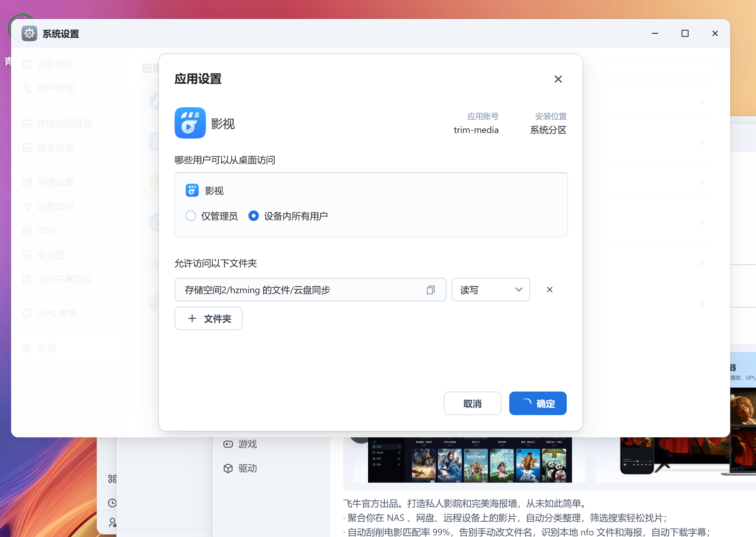Image resolution: width=756 pixels, height=537 pixels.
Task: Click the 安全性 shield icon
Action: click(x=27, y=255)
